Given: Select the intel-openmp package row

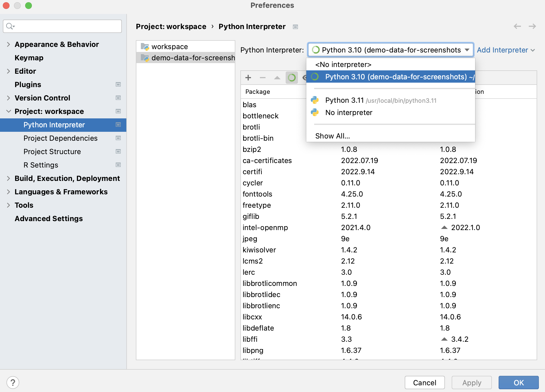Looking at the screenshot, I should coord(388,228).
